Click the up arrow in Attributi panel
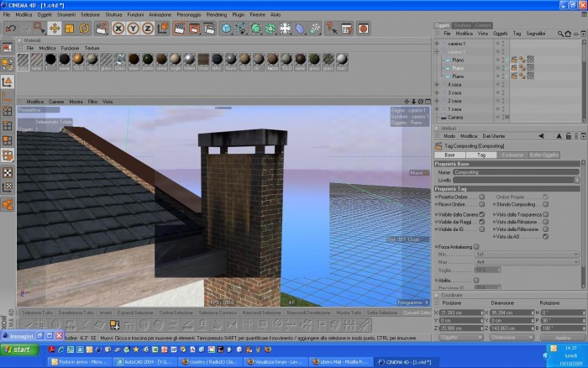This screenshot has height=368, width=588. pyautogui.click(x=559, y=136)
